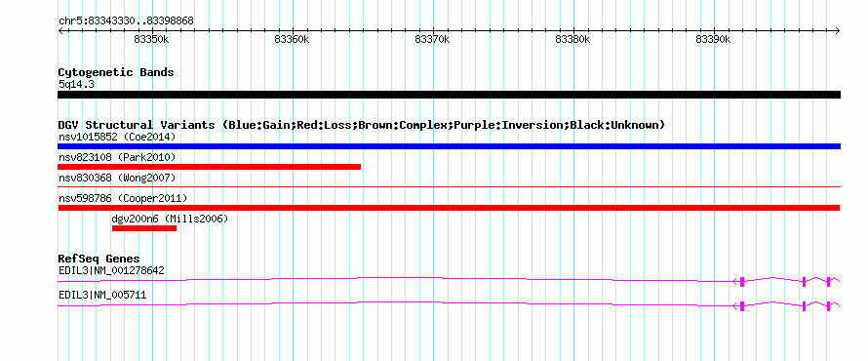Click the thin red nsv830368 line
Viewport: 868px width, 361px height.
[x=449, y=187]
